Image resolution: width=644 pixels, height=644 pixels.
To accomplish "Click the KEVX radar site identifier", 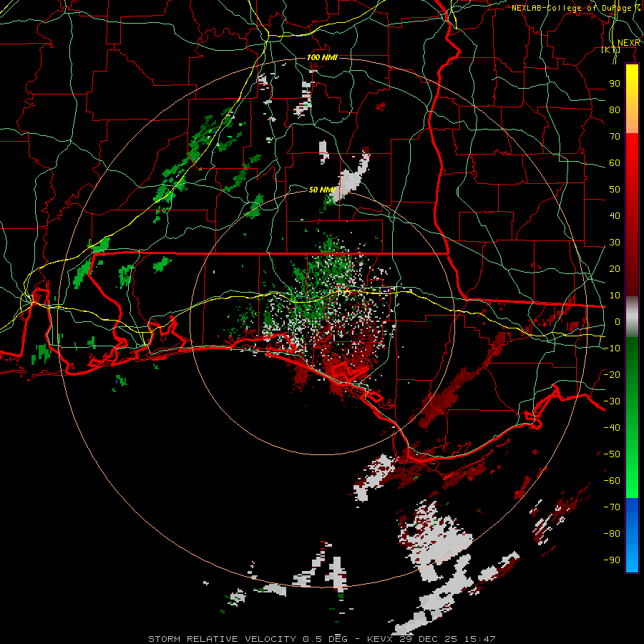I will [x=381, y=639].
